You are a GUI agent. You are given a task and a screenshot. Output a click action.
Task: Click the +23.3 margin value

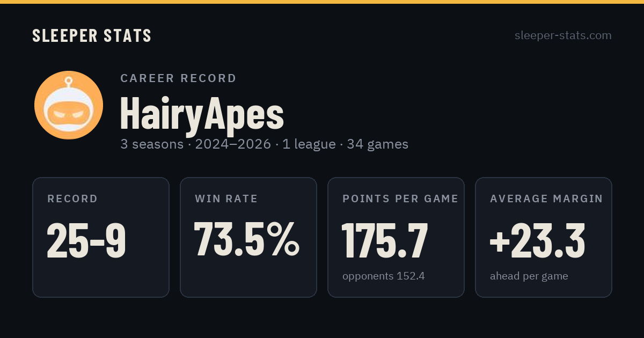tap(537, 240)
